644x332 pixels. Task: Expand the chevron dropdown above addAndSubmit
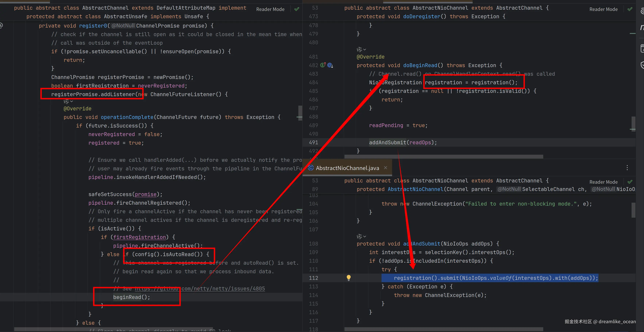tap(365, 236)
